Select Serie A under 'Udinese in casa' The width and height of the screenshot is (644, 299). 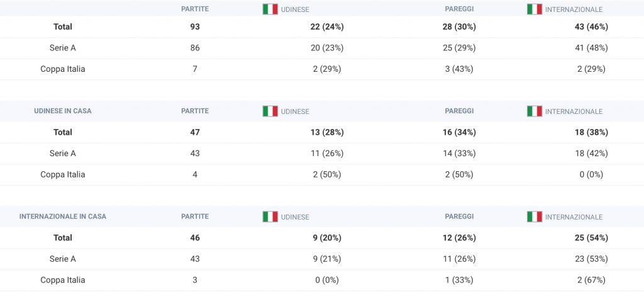coord(63,153)
